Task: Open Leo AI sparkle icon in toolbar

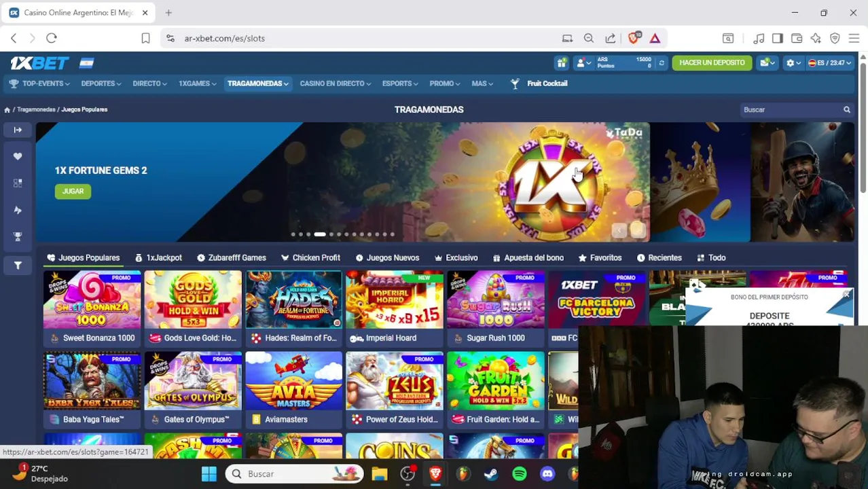Action: click(816, 38)
